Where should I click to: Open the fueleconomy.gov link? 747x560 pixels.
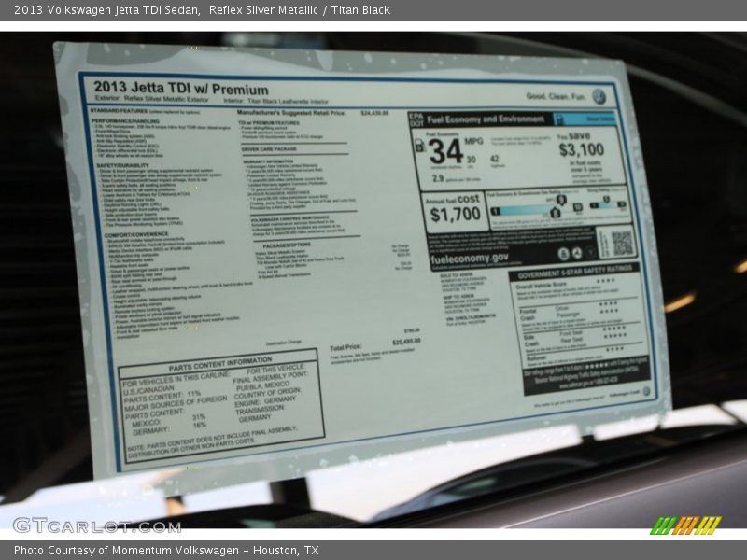click(469, 257)
